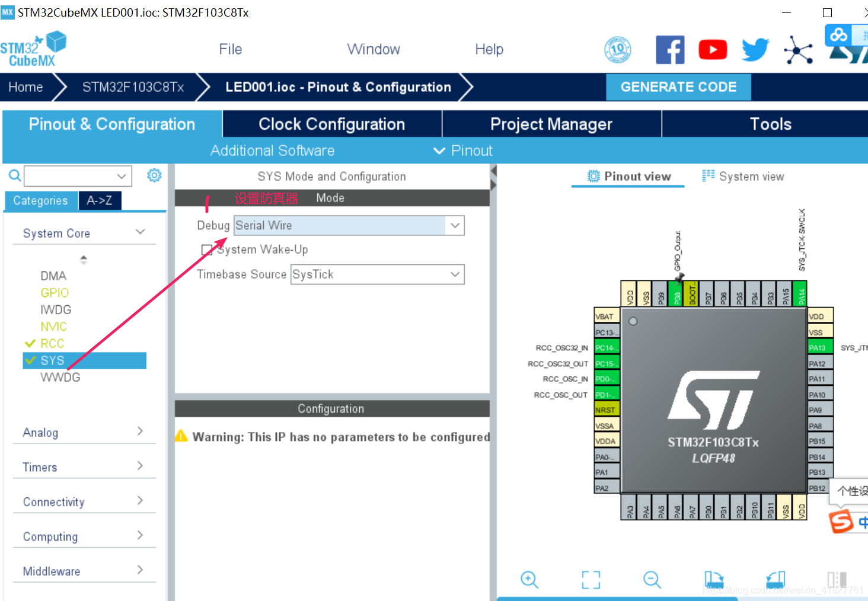Zoom in on the chip pinout view
868x601 pixels.
529,579
